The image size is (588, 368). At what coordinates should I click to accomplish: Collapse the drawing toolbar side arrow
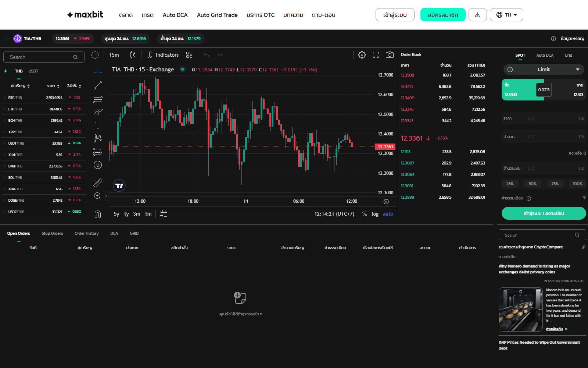tap(107, 196)
